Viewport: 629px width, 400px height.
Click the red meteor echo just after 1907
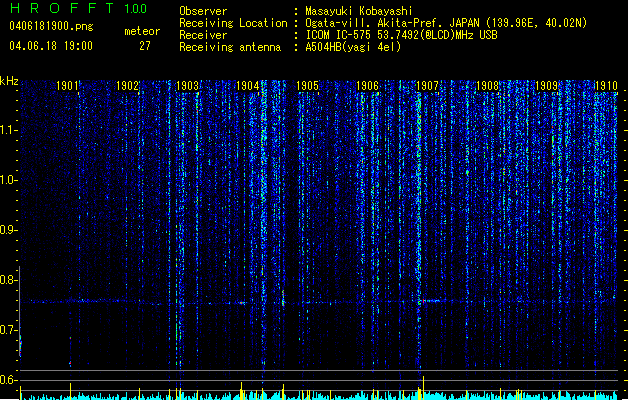pyautogui.click(x=424, y=301)
